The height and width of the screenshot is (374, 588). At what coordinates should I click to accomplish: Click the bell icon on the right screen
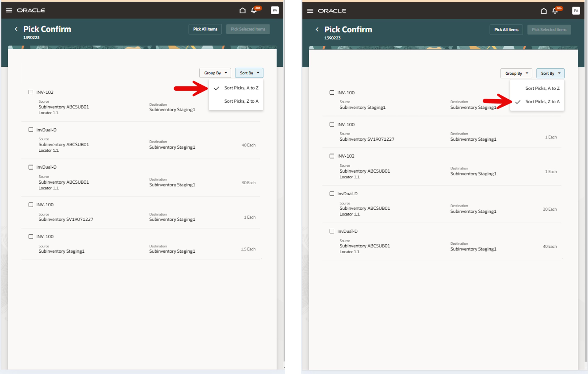coord(555,11)
